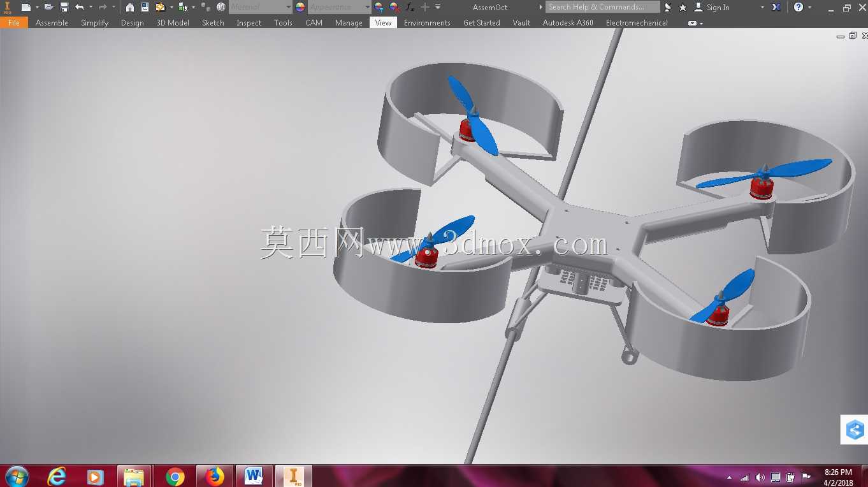868x487 pixels.
Task: Click the plus icon in quick access toolbar
Action: pyautogui.click(x=425, y=7)
